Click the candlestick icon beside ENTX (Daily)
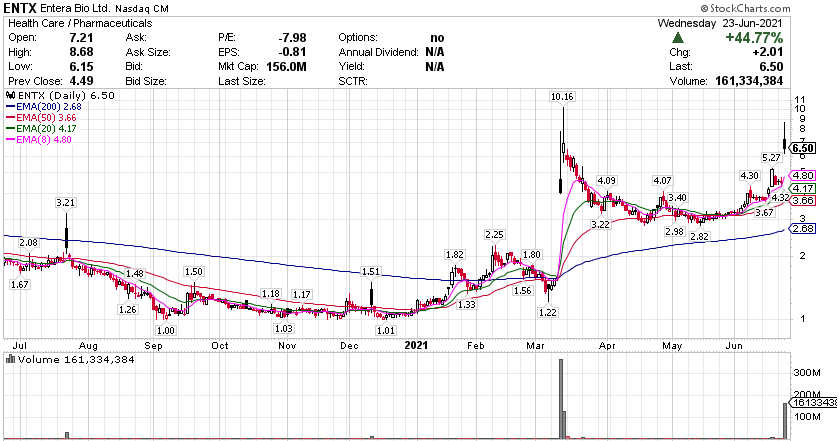This screenshot has height=441, width=840. 11,95
